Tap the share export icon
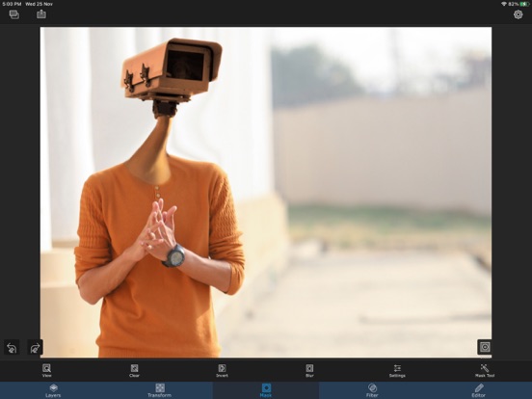532x399 pixels. tap(41, 14)
